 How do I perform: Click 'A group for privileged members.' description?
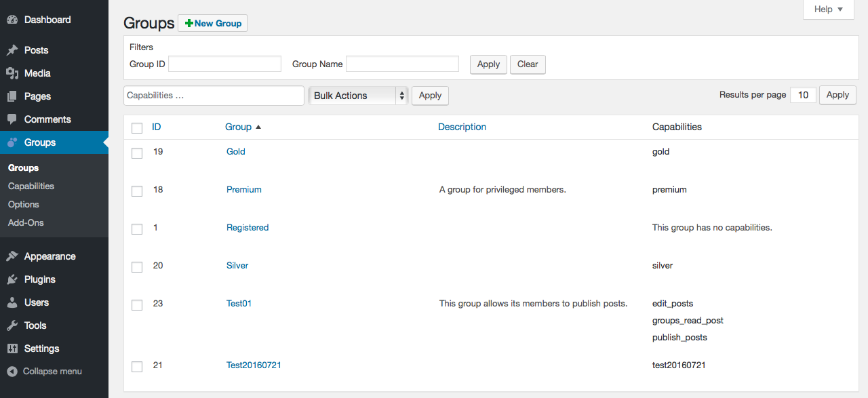coord(502,189)
